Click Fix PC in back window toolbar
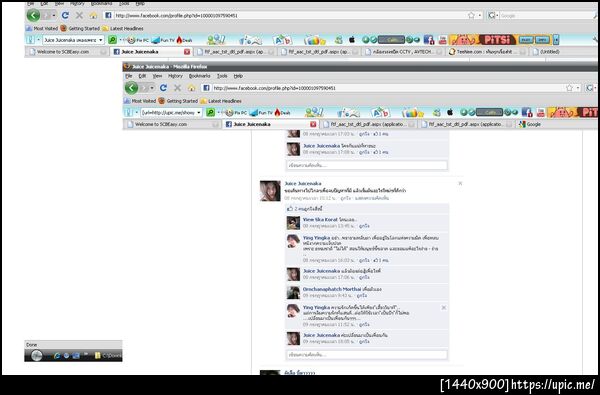Screen dimensions: 600x395 click(x=138, y=40)
